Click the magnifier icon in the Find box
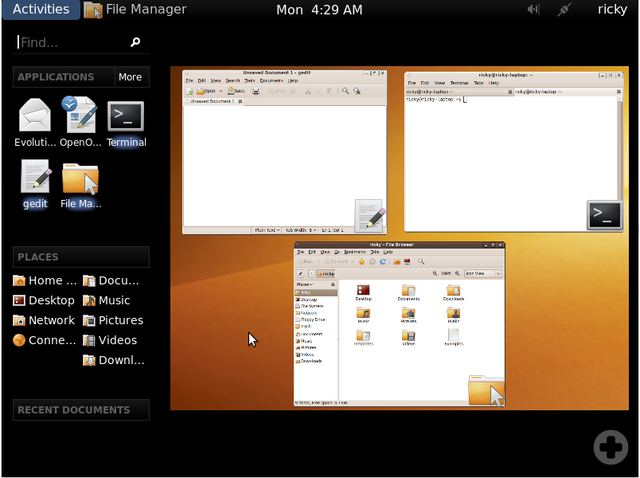Viewport: 640px width, 478px height. click(x=135, y=42)
